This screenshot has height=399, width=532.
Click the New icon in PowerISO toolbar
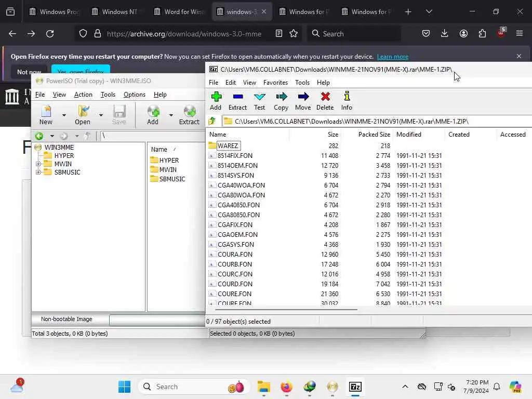click(46, 111)
